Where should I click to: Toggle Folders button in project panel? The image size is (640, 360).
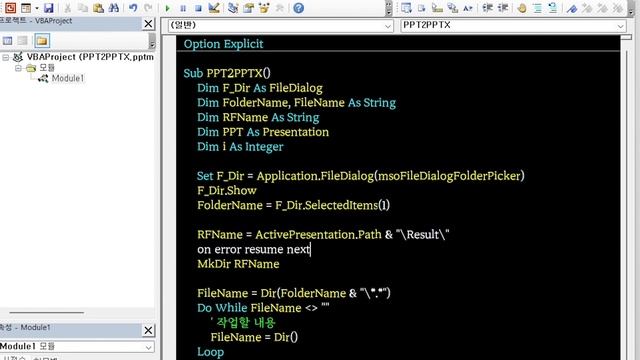42,40
